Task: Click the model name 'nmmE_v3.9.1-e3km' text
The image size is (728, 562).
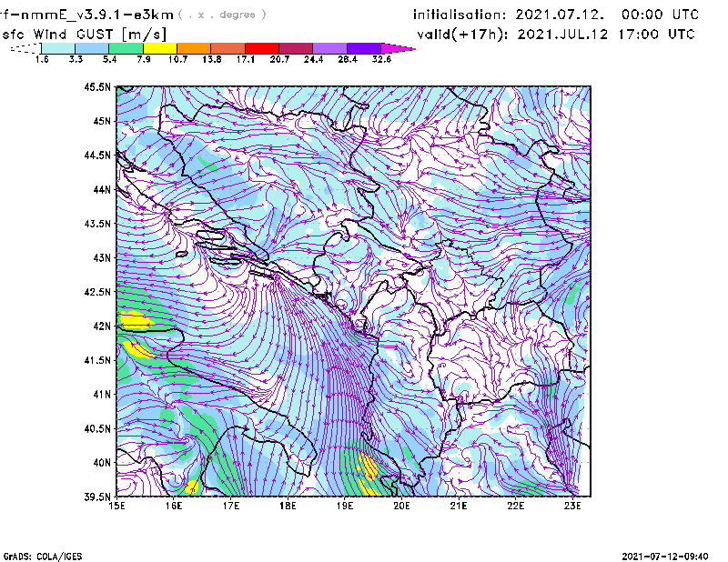Action: coord(97,15)
